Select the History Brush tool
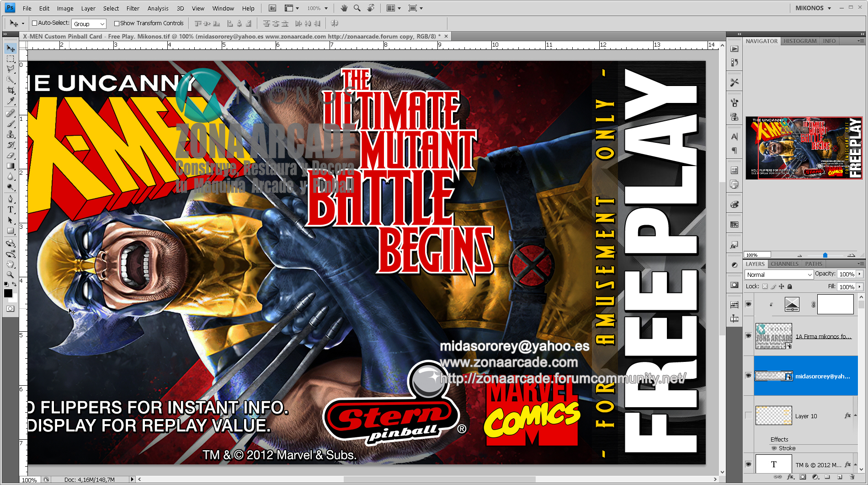 11,145
